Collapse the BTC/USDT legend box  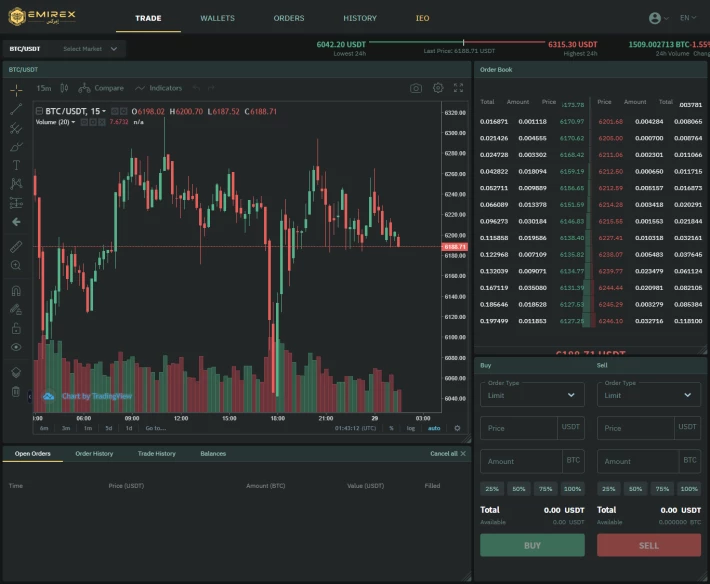[x=39, y=111]
